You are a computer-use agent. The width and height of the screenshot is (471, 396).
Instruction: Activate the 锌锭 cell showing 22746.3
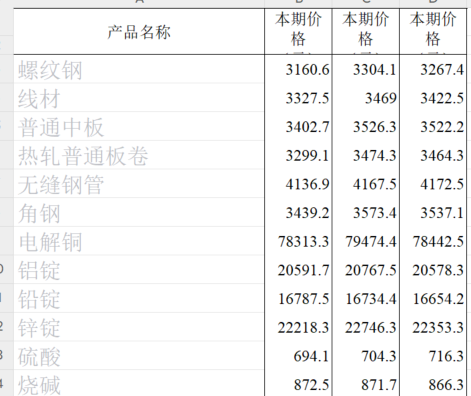[366, 327]
